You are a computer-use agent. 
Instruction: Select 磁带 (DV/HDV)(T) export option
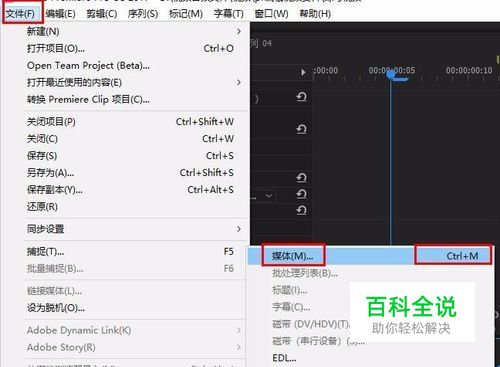coord(311,324)
